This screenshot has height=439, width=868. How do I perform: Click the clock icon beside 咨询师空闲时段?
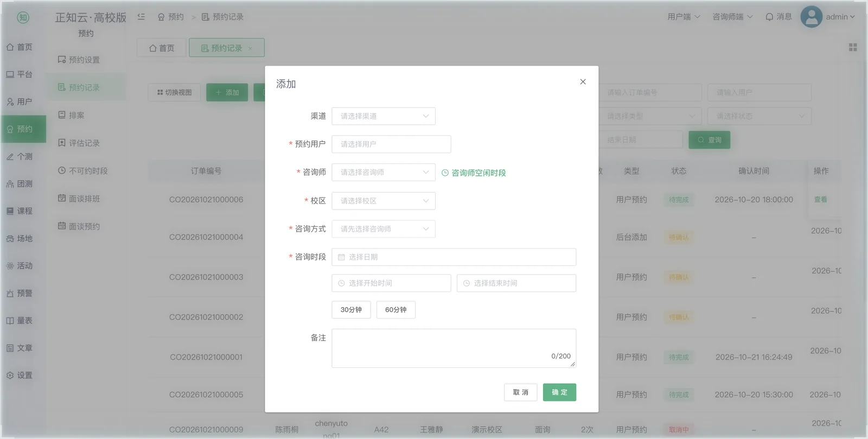(x=445, y=173)
